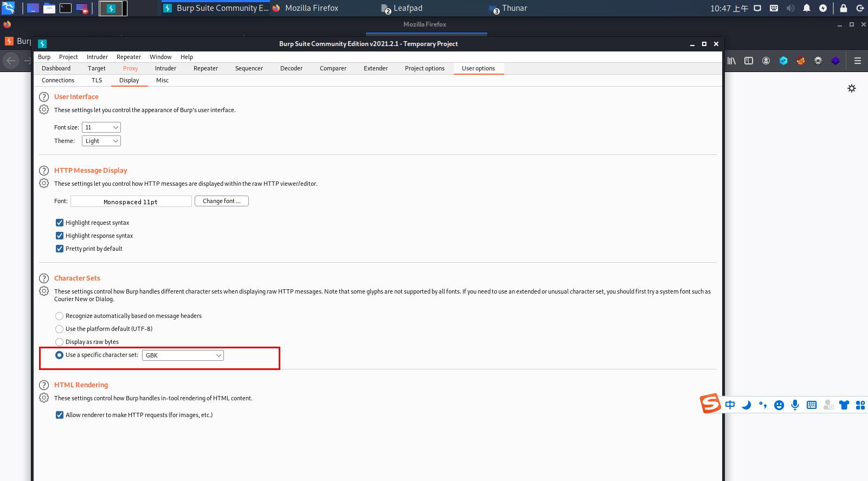The height and width of the screenshot is (481, 868).
Task: Select Display as raw bytes option
Action: 60,342
